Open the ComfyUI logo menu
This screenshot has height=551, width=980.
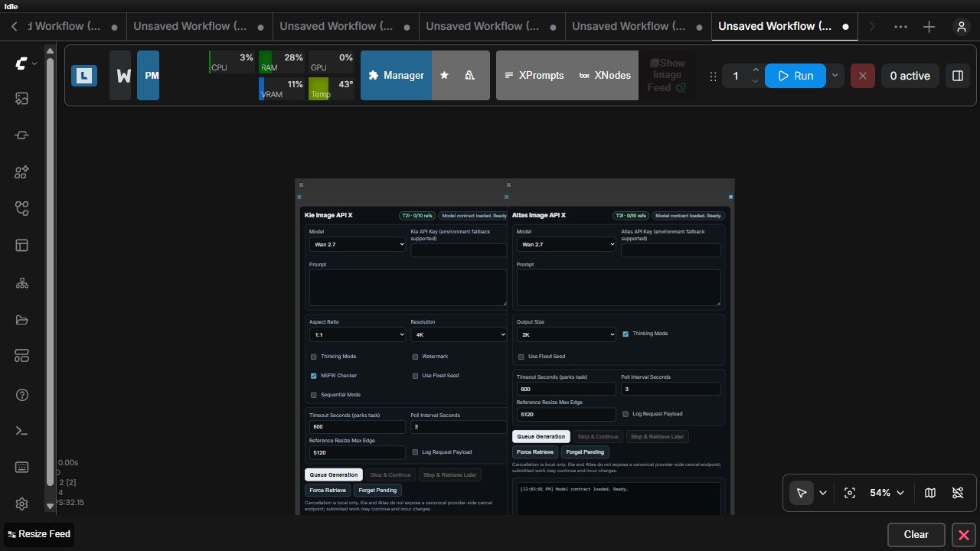pos(26,64)
